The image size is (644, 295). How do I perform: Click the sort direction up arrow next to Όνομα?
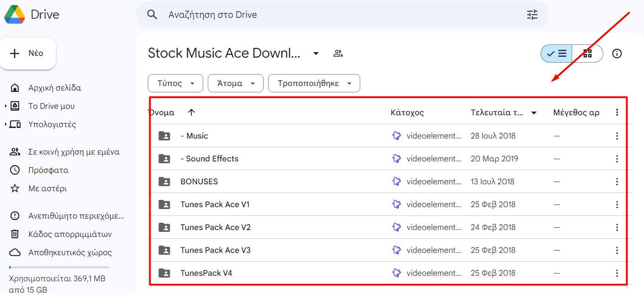point(191,113)
